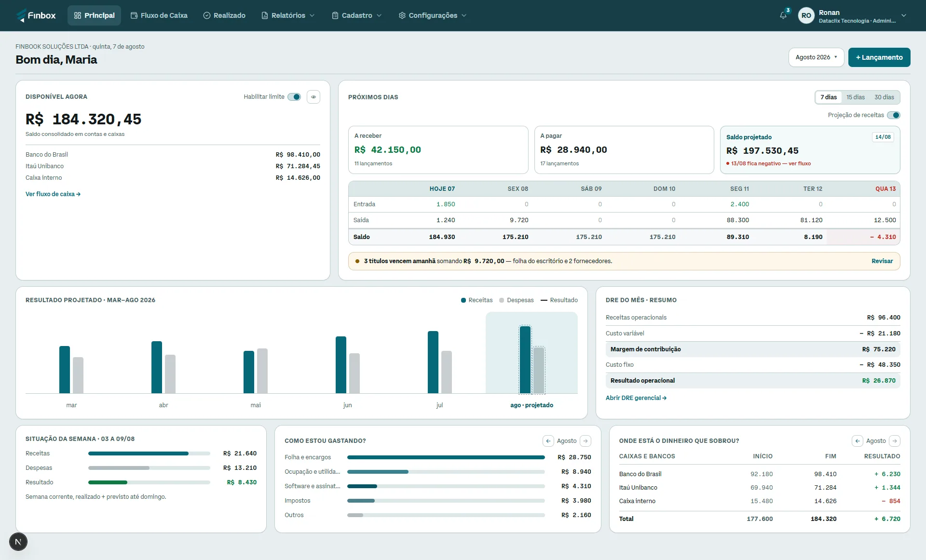Click the Folha e encargos spending bar

point(446,457)
